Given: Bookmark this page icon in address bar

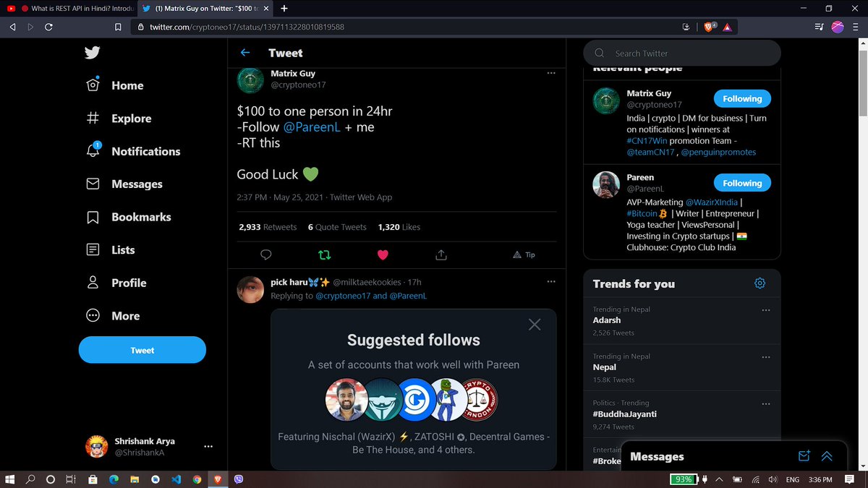Looking at the screenshot, I should [x=118, y=27].
